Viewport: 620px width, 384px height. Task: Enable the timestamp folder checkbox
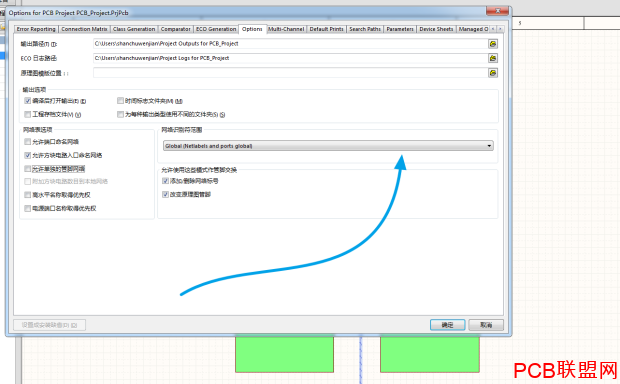[120, 101]
